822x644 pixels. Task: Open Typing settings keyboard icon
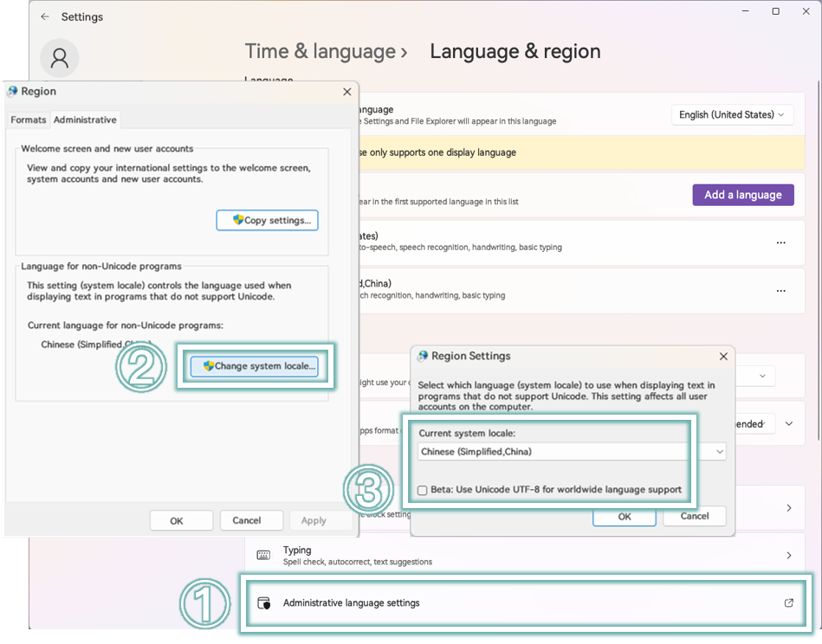[x=263, y=556]
